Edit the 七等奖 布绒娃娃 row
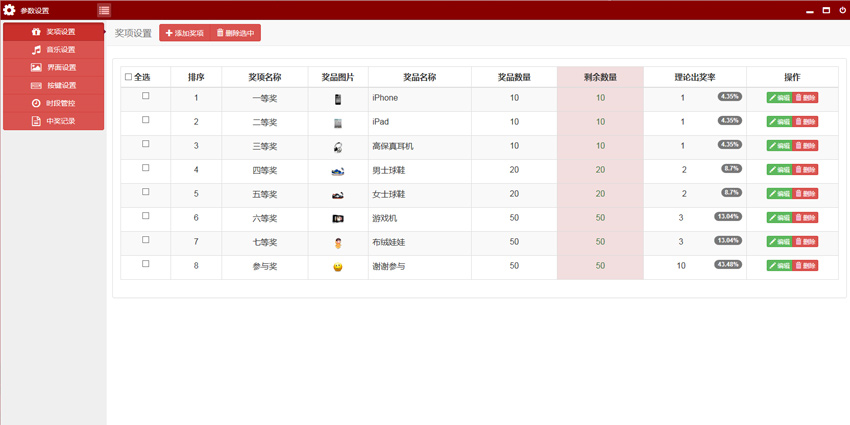The image size is (850, 425). coord(780,241)
